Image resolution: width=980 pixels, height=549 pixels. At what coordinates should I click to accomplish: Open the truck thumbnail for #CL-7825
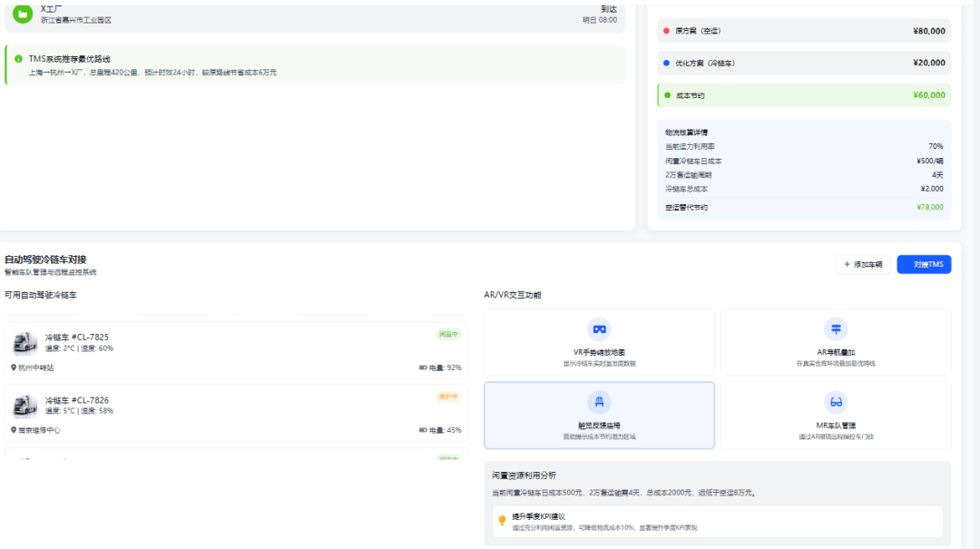(x=25, y=343)
